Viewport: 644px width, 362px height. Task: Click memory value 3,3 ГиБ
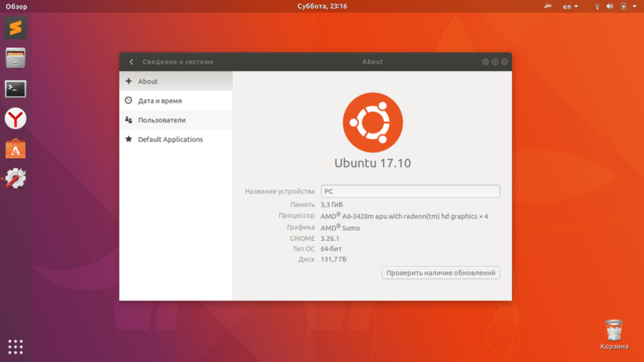pos(331,204)
